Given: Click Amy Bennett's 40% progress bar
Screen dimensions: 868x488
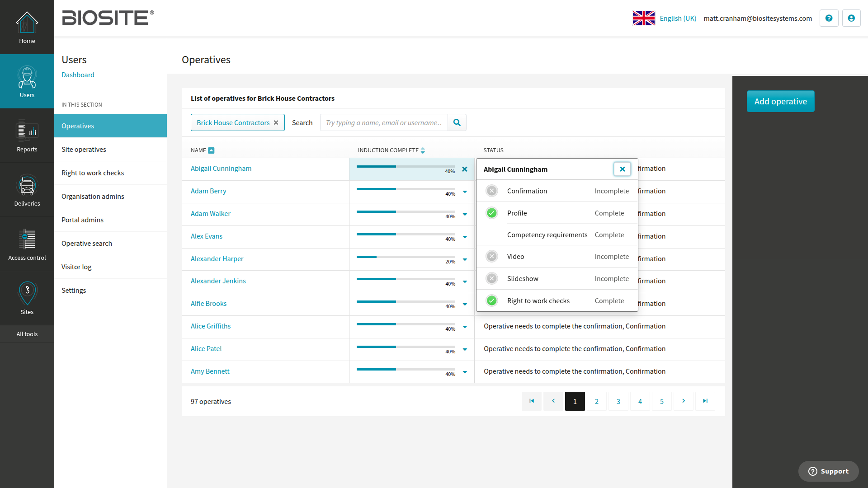Looking at the screenshot, I should point(406,369).
